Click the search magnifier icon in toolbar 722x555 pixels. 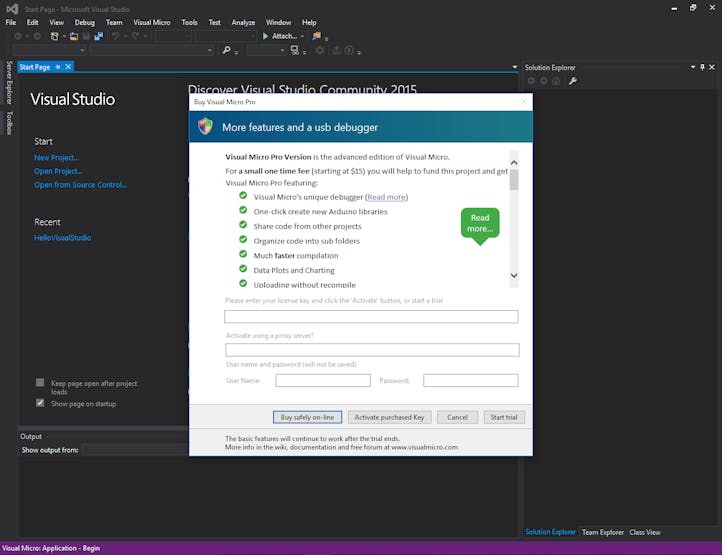(227, 50)
